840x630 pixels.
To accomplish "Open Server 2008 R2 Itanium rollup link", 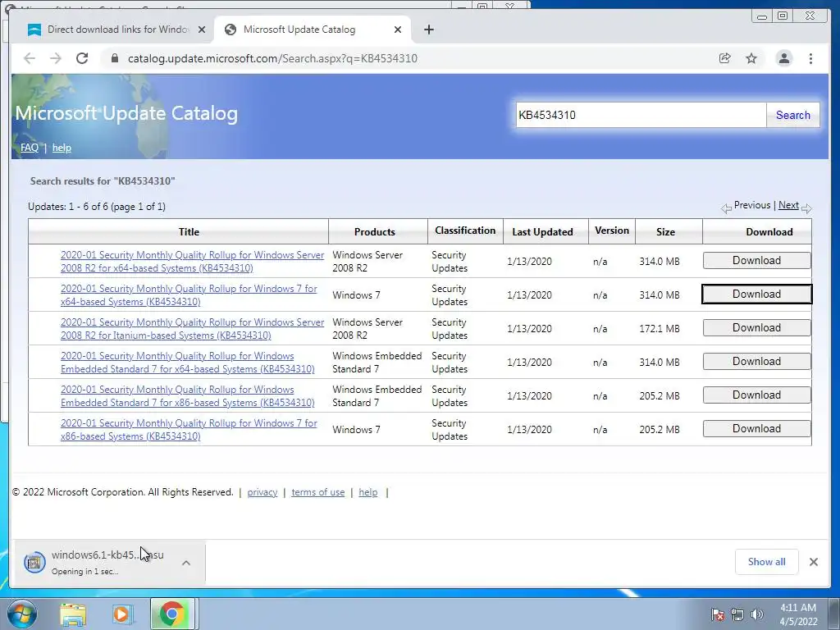I will click(x=192, y=328).
